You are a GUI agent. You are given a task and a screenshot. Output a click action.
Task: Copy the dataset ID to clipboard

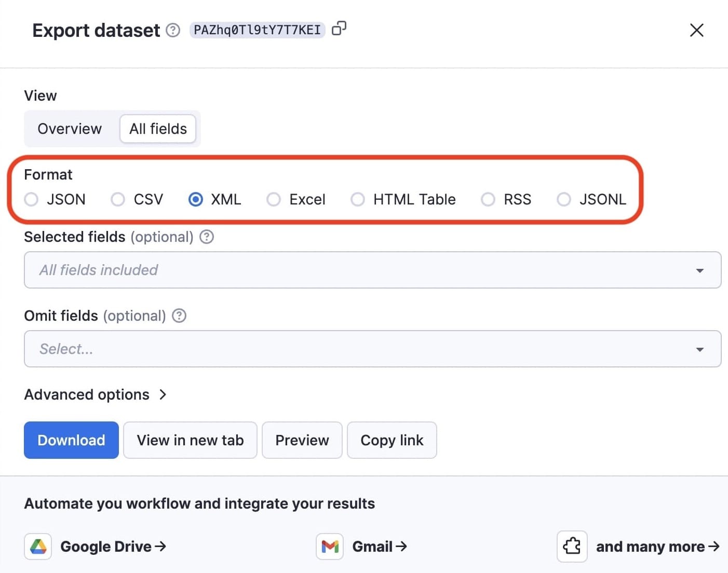pos(339,29)
